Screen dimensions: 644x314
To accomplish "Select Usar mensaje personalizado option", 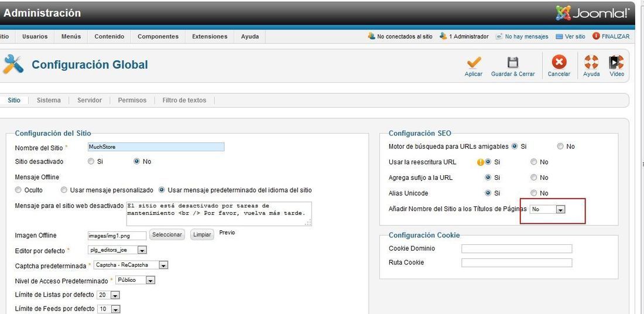I will click(64, 190).
